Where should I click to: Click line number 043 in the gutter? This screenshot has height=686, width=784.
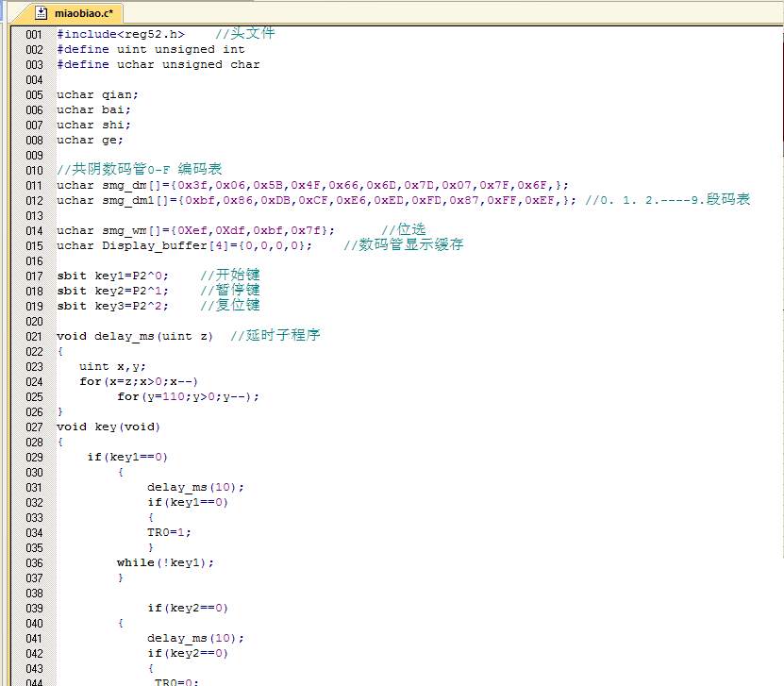point(34,668)
